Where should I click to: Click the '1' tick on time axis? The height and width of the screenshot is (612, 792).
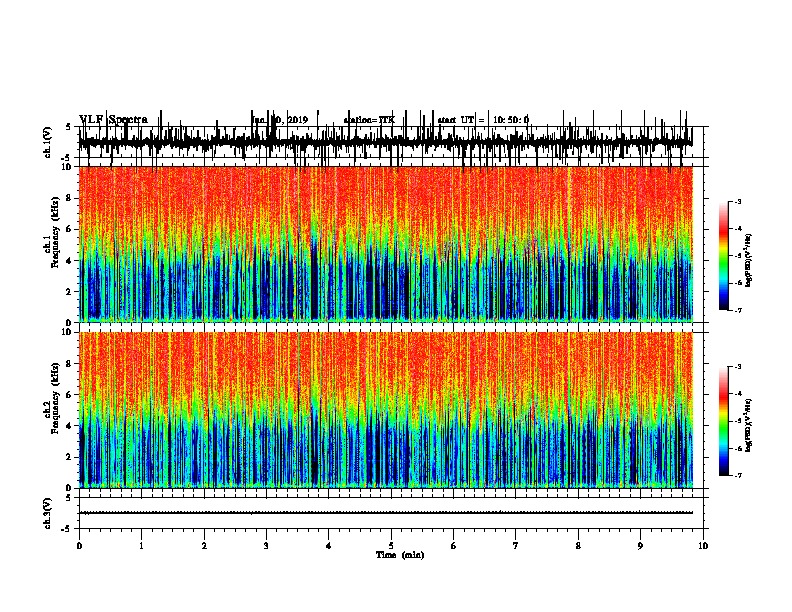pos(141,546)
